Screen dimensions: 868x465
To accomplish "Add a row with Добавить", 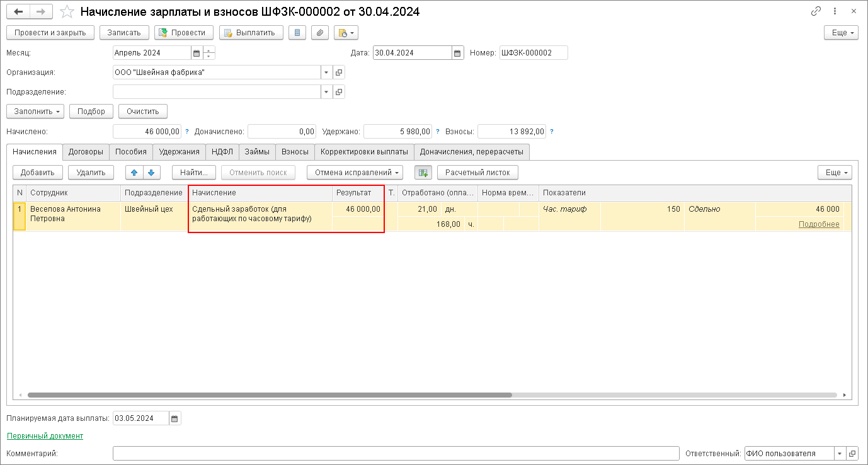I will (37, 172).
